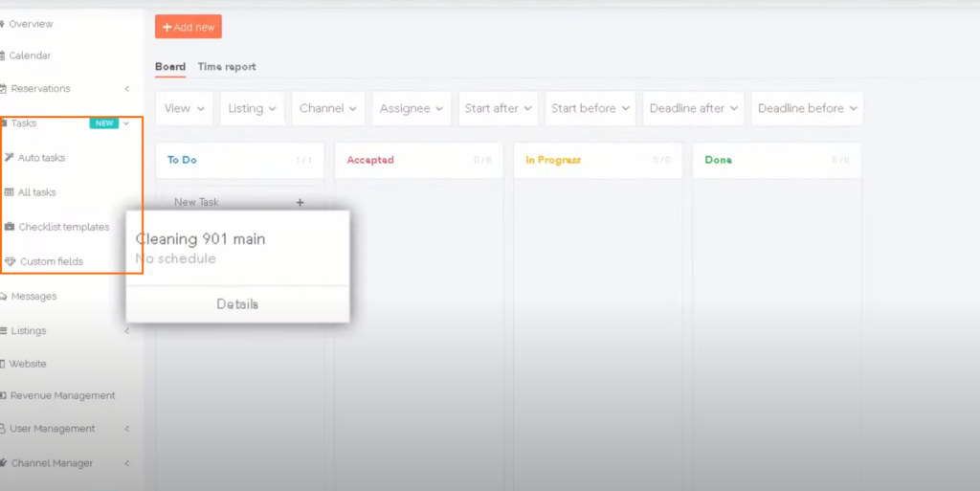The image size is (980, 491).
Task: Click the Custom fields diamond icon
Action: coord(11,261)
